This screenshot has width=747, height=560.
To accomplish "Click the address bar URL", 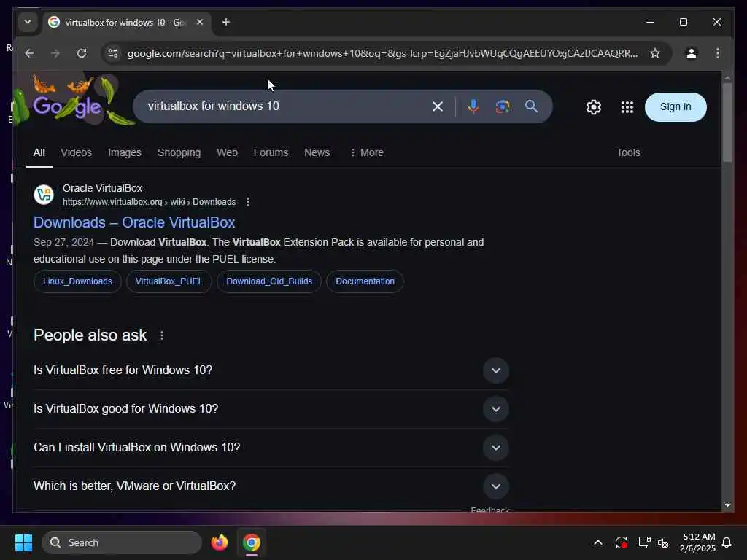I will point(382,53).
